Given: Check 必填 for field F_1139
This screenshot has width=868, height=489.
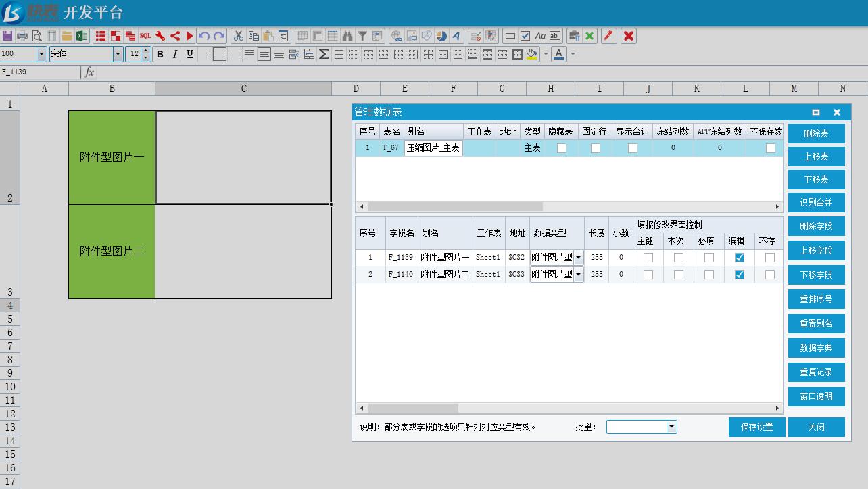Looking at the screenshot, I should (x=708, y=258).
